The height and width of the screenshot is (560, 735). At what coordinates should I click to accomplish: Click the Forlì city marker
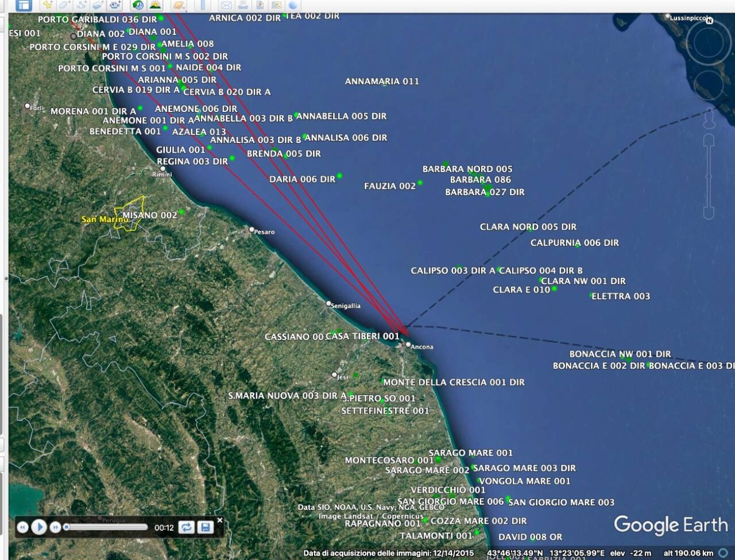27,106
